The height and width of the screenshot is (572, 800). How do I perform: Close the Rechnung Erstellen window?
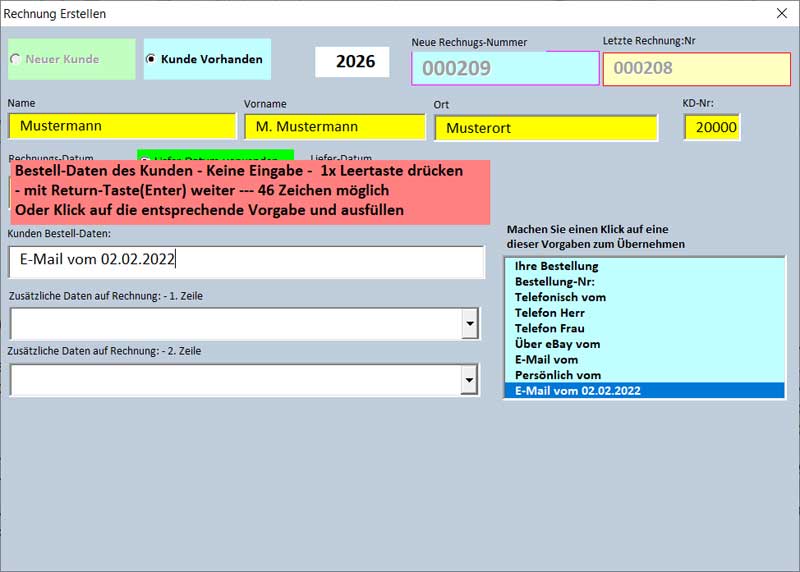781,14
